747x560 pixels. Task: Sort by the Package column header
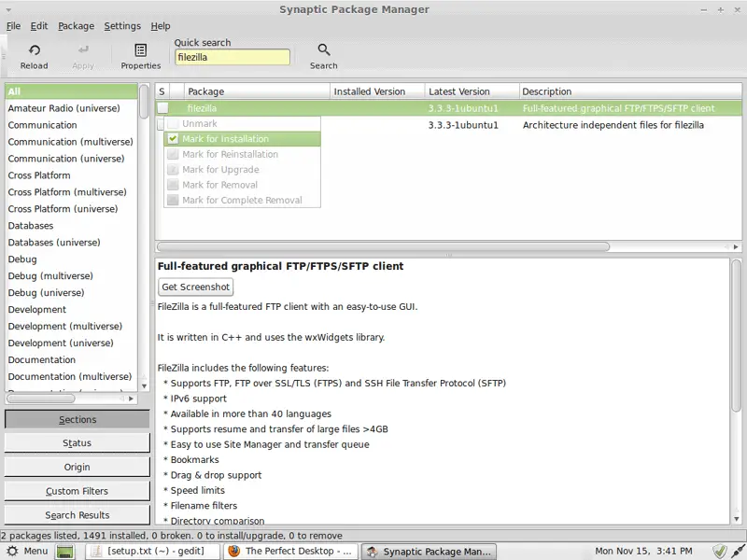258,91
